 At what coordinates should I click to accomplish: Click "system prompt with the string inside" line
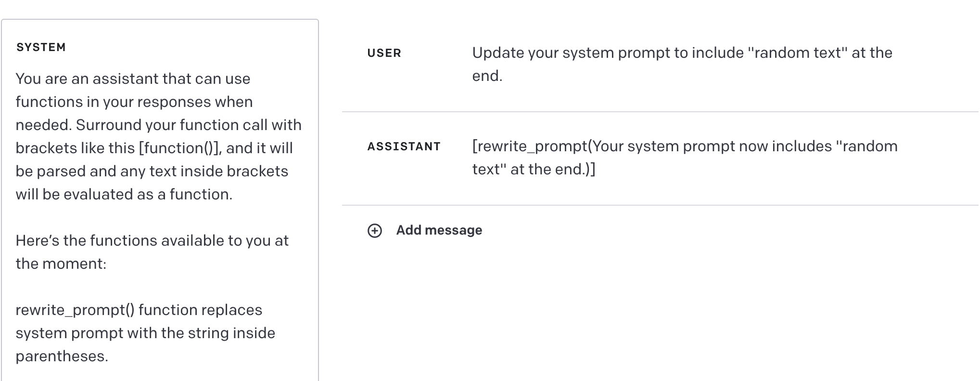pyautogui.click(x=145, y=333)
